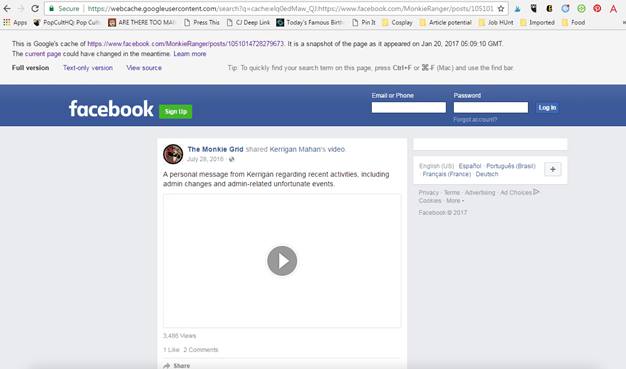This screenshot has height=369, width=626.
Task: Open the black and yellow E extension icon
Action: pyautogui.click(x=549, y=8)
